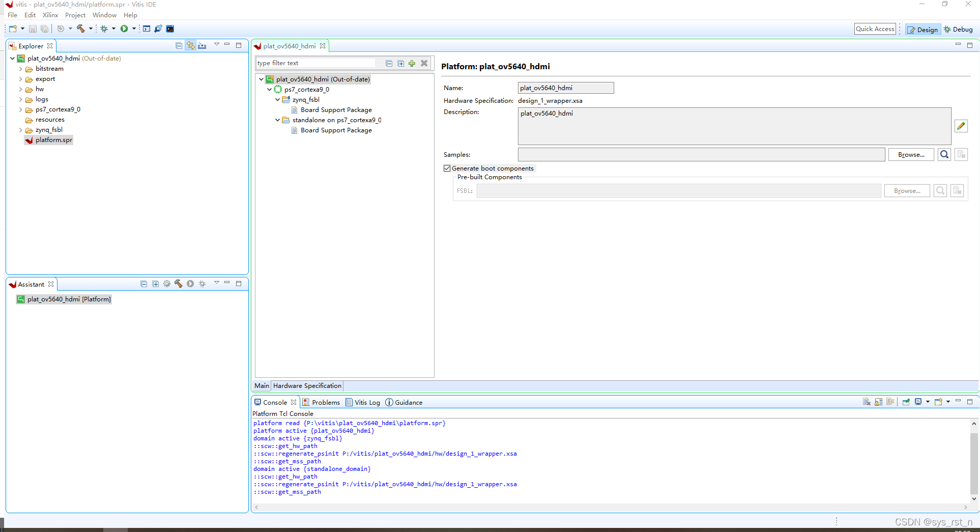Screen dimensions: 980x532
Task: Switch to the Vitis Log tab
Action: click(x=363, y=402)
